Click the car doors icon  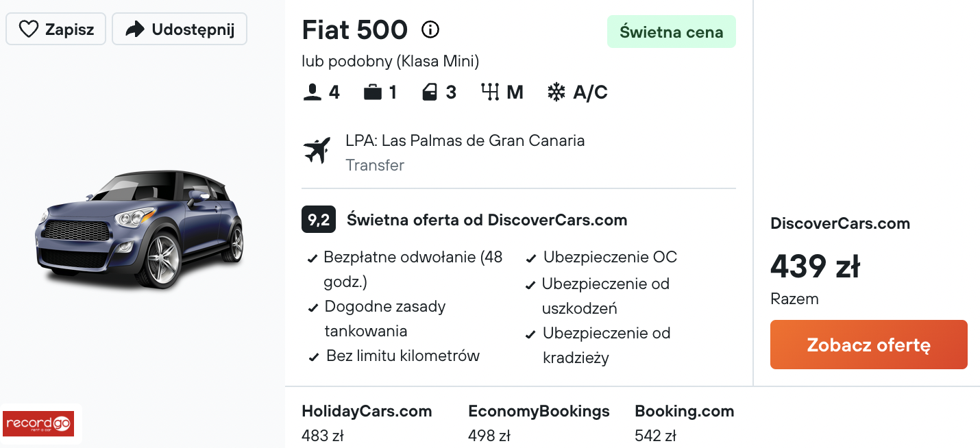430,92
